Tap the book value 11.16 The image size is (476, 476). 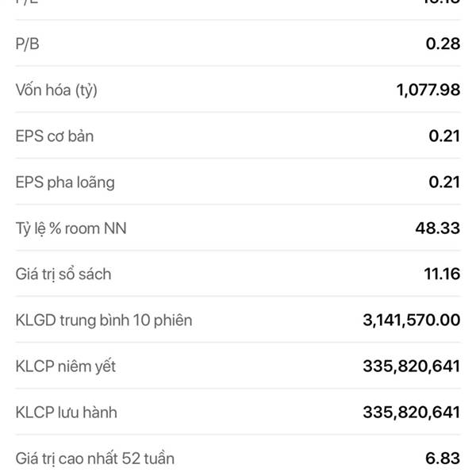pos(442,274)
